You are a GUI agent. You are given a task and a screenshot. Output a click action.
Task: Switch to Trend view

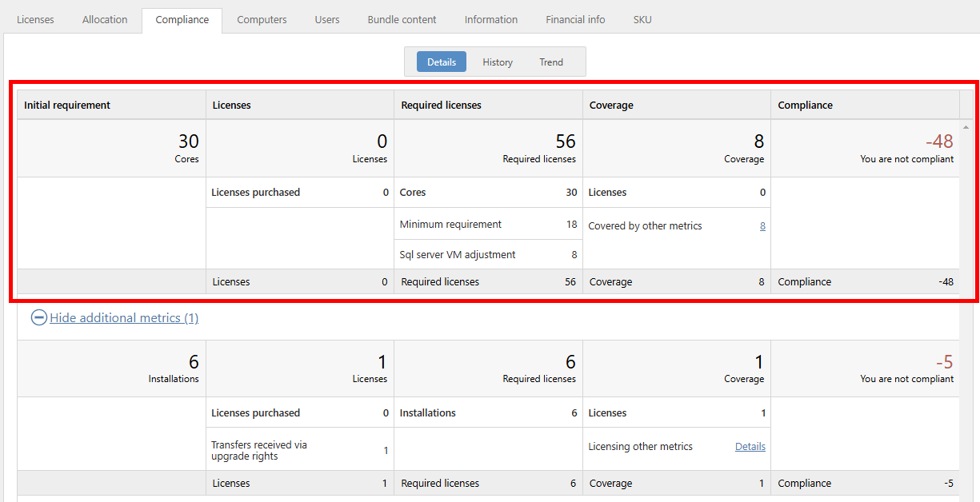551,62
